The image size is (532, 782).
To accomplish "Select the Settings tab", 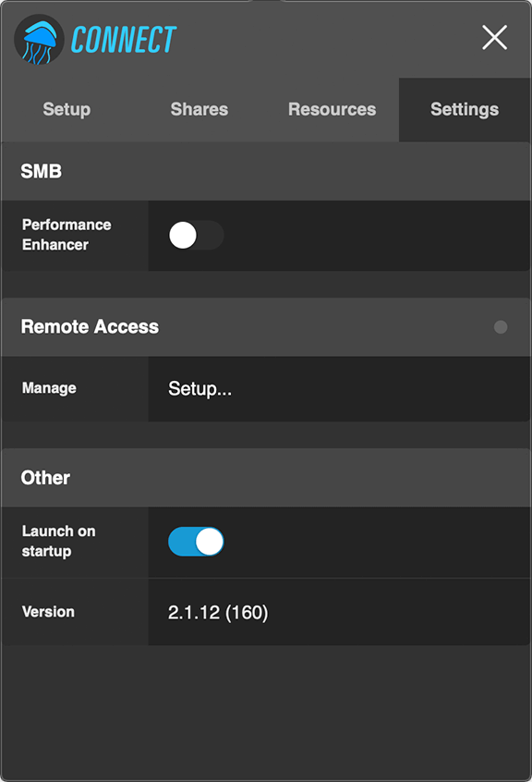I will click(465, 110).
